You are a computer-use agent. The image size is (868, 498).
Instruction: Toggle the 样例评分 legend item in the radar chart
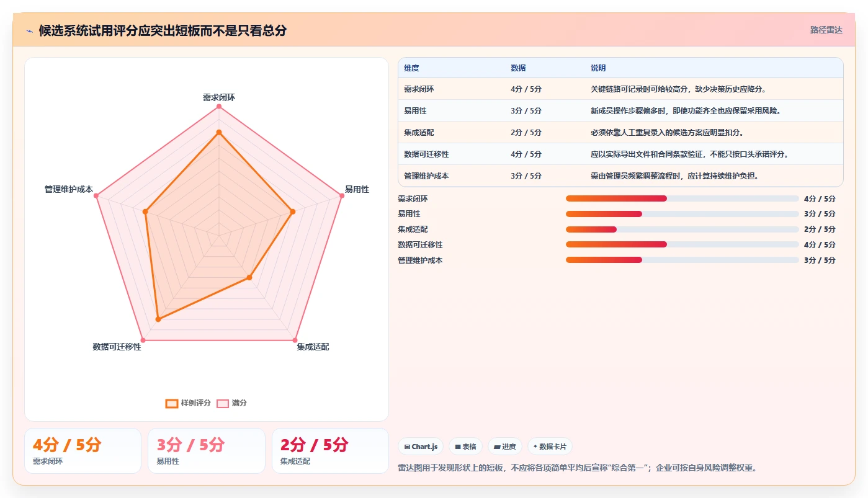[188, 403]
